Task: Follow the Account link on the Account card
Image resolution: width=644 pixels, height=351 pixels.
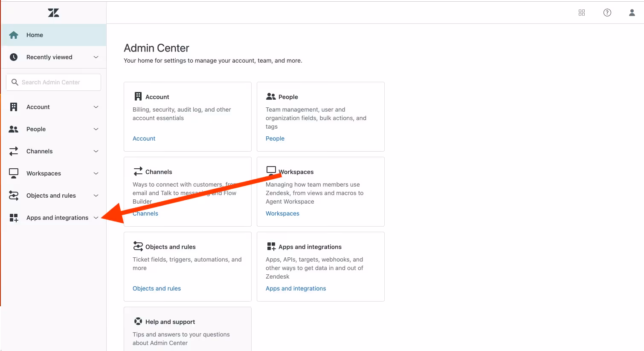Action: (x=144, y=138)
